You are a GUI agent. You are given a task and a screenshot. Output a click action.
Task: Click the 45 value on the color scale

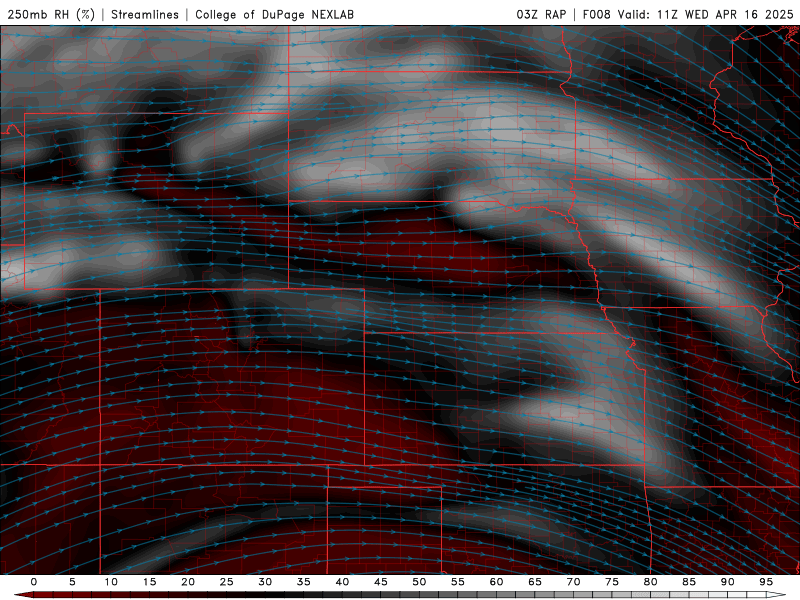click(381, 582)
